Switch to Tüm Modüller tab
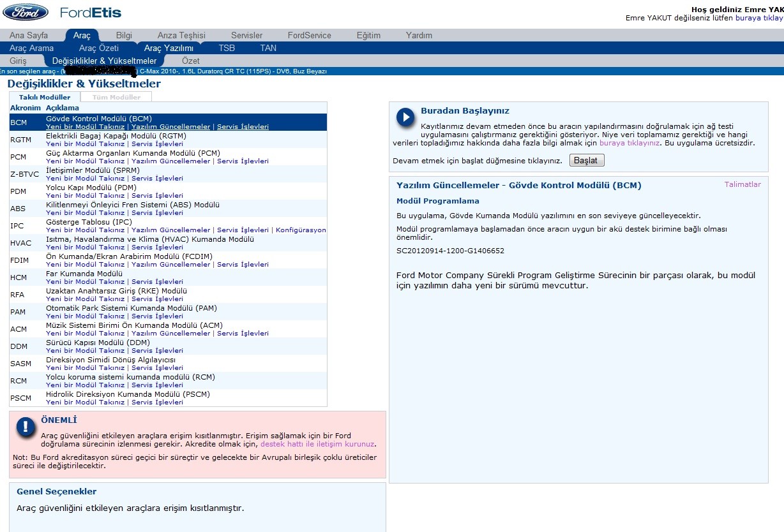 pos(116,97)
